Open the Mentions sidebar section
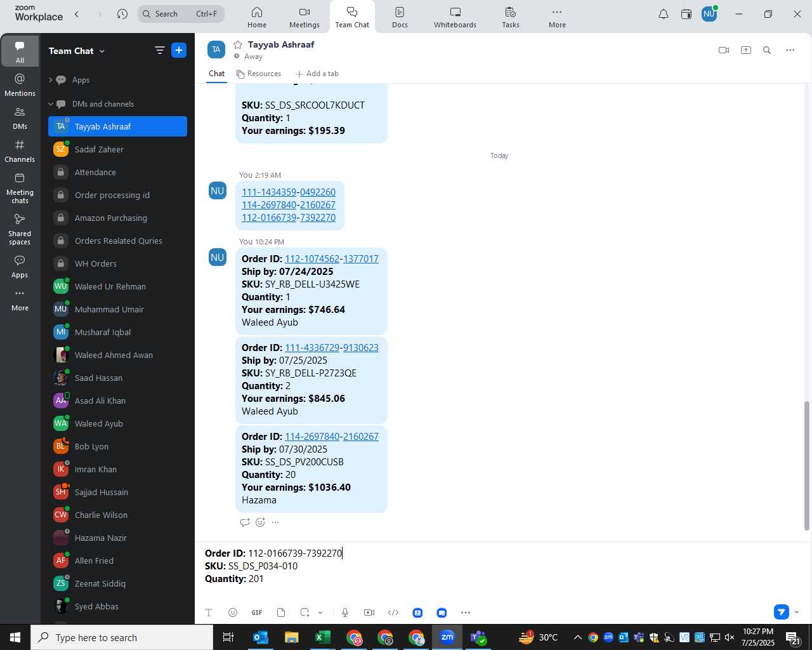This screenshot has width=812, height=650. 20,85
